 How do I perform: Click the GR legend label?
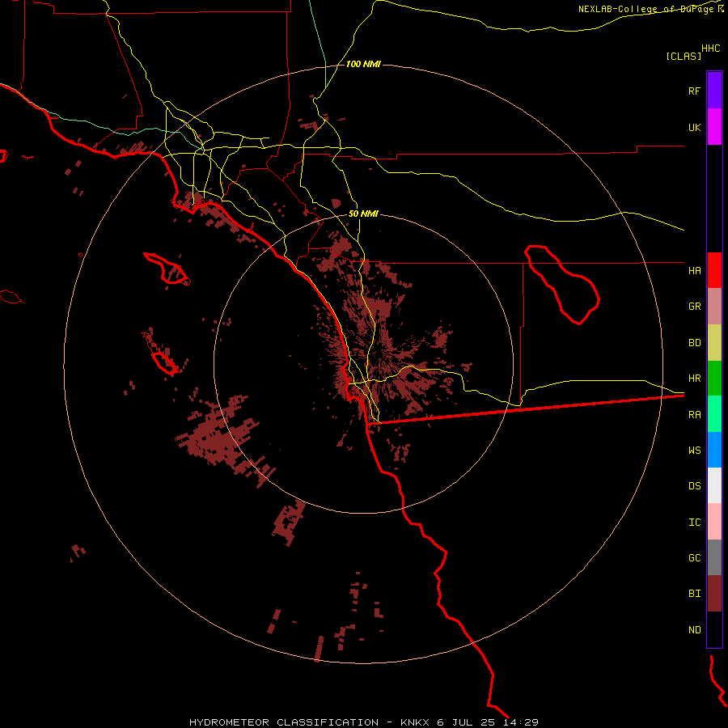[695, 307]
